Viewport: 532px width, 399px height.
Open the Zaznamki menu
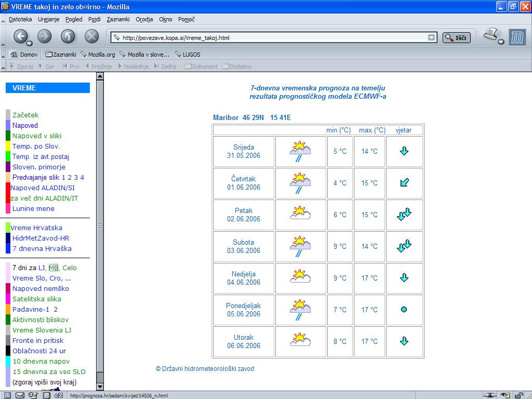(x=118, y=19)
